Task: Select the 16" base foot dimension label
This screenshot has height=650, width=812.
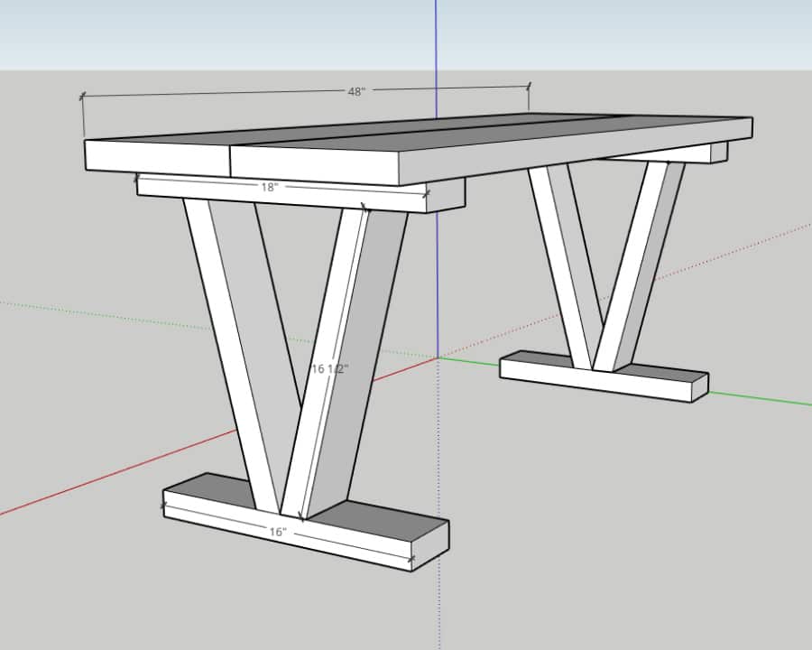Action: pos(278,532)
